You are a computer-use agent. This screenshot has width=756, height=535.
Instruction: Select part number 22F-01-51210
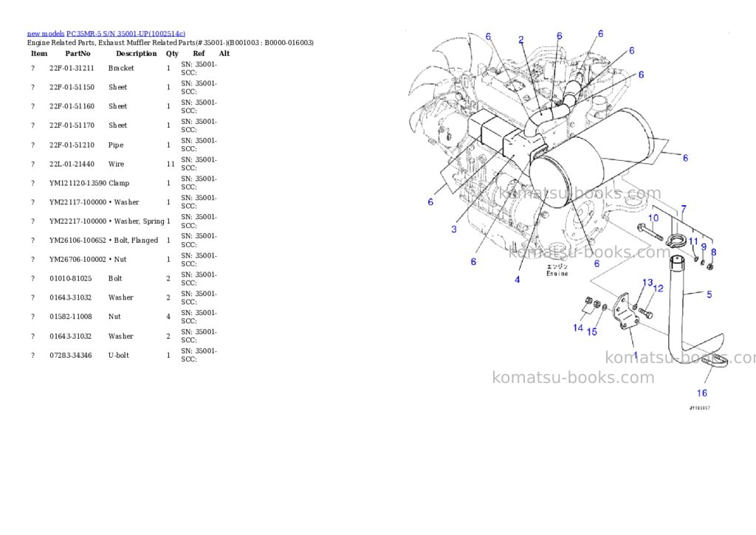click(x=72, y=145)
